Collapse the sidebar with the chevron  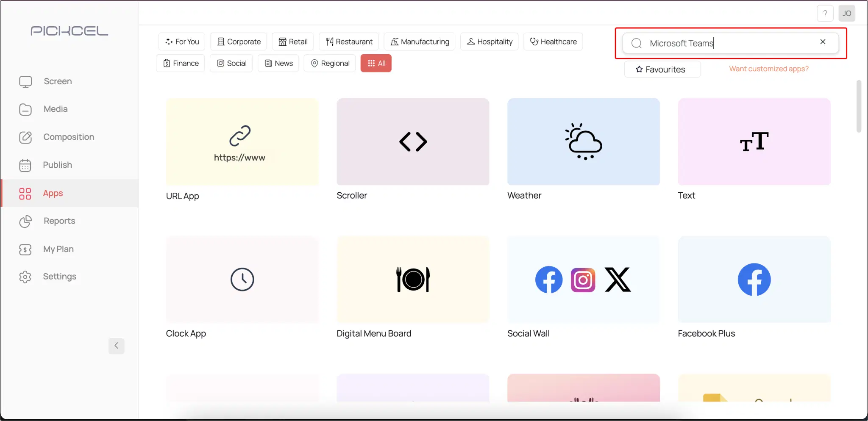point(117,346)
